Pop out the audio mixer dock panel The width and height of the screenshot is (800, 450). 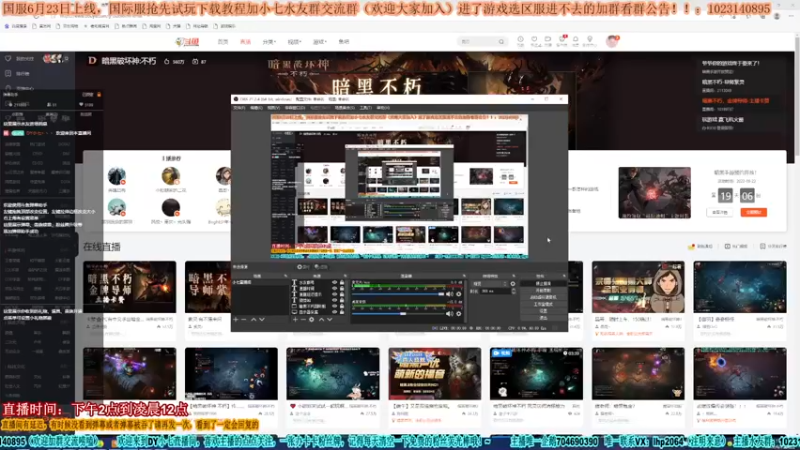(x=464, y=276)
